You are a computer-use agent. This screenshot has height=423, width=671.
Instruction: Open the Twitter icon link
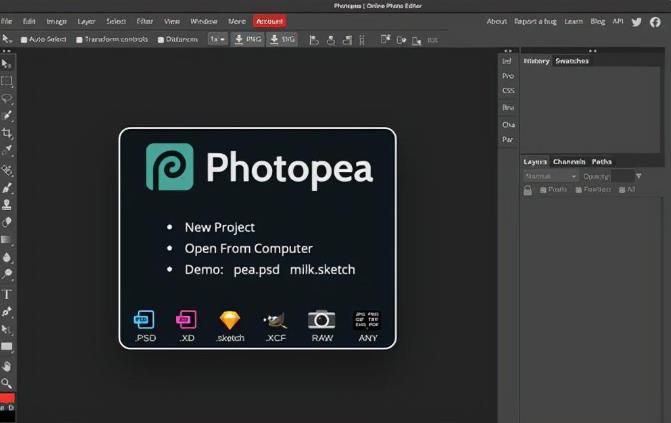pyautogui.click(x=636, y=22)
